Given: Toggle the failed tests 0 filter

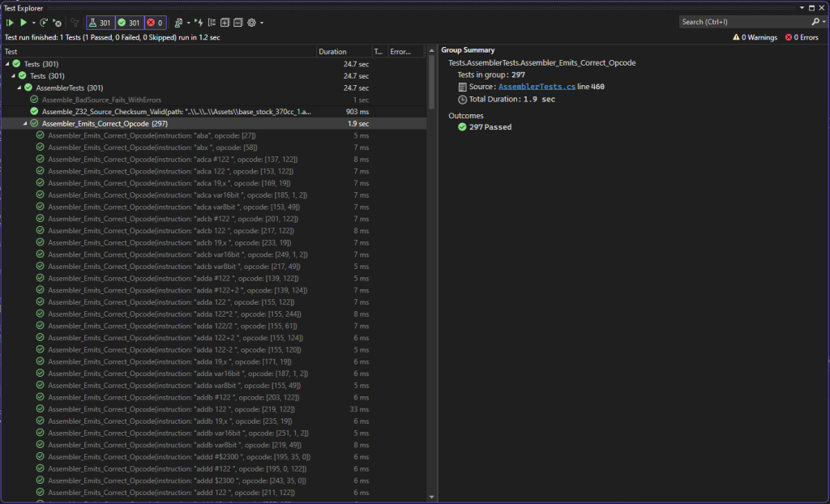Looking at the screenshot, I should [x=155, y=23].
